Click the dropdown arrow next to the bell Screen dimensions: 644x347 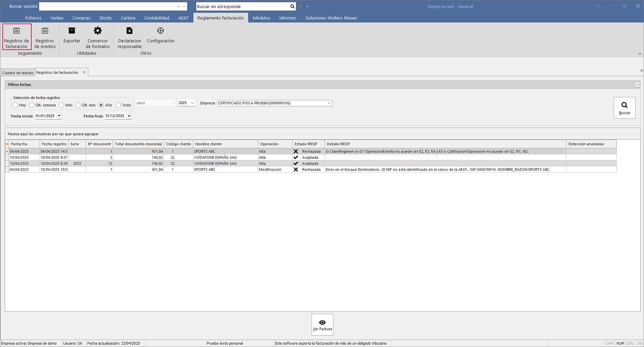[307, 6]
